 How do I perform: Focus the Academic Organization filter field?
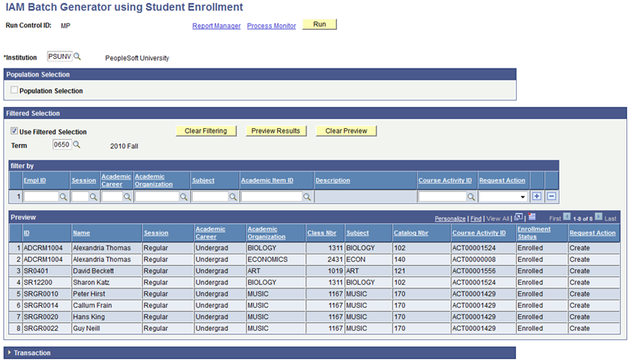[156, 196]
